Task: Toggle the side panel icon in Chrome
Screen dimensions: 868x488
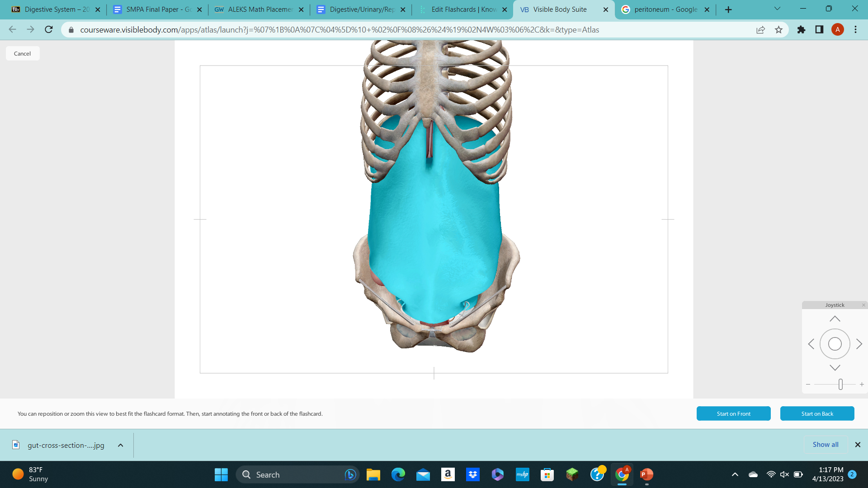Action: point(819,30)
